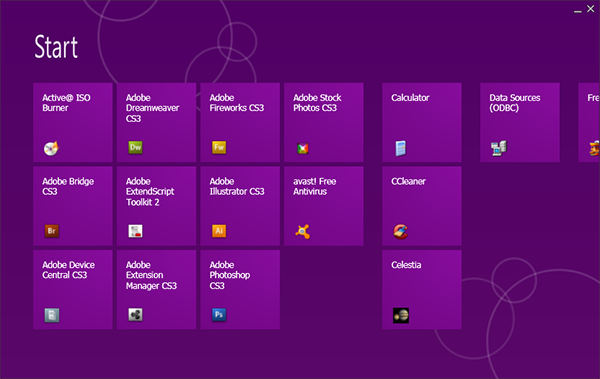The width and height of the screenshot is (600, 379).
Task: Select the "Celestia" tile label
Action: pyautogui.click(x=406, y=265)
